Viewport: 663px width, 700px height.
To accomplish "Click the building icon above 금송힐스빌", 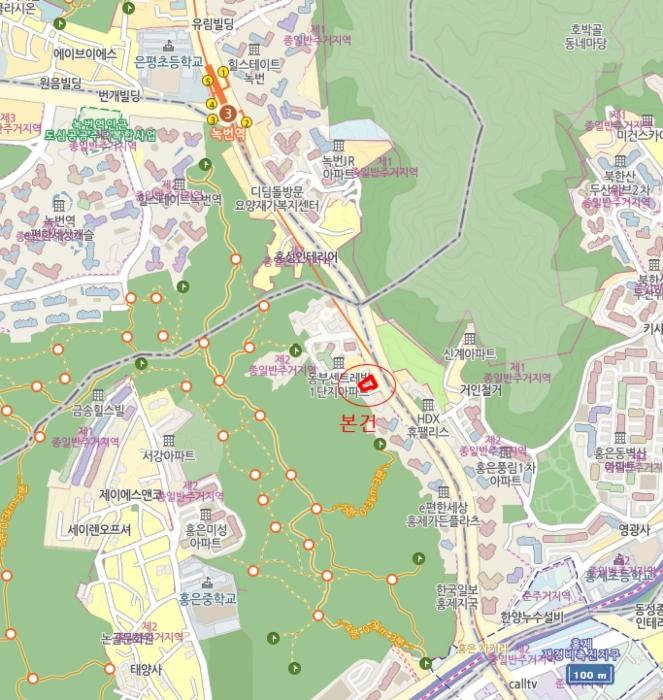I will 99,394.
